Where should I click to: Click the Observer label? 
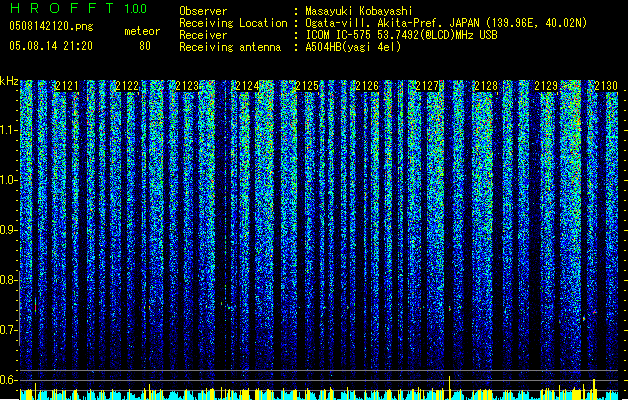203,11
